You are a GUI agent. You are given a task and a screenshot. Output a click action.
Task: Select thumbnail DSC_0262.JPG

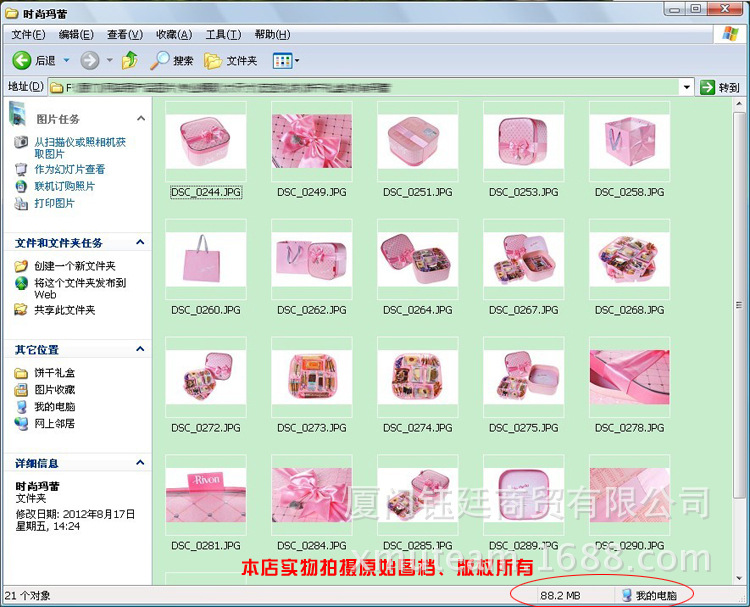312,259
